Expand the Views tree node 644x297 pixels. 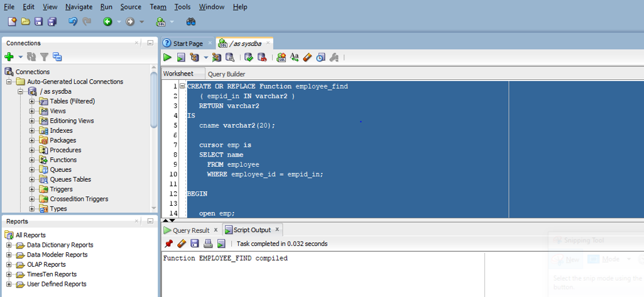click(x=31, y=111)
